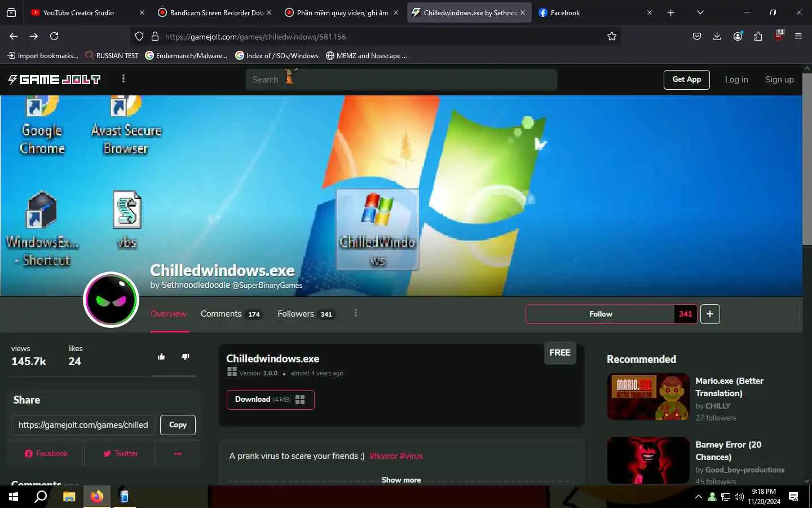Screen dimensions: 812x508
Task: Open the Followers 341 tab
Action: tap(306, 314)
